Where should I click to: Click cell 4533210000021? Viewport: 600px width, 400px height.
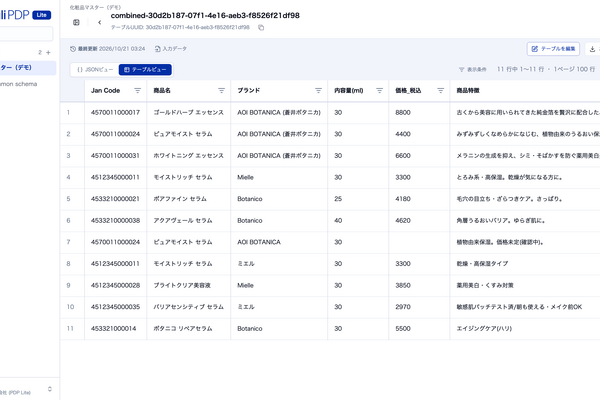pos(115,199)
